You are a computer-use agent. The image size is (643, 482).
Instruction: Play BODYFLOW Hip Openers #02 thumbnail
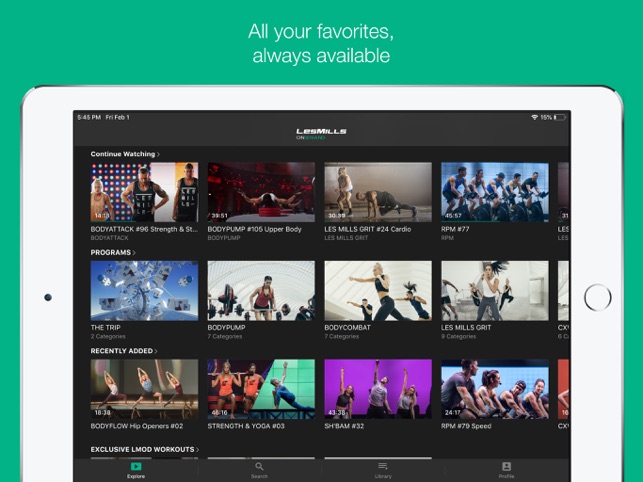click(x=144, y=389)
